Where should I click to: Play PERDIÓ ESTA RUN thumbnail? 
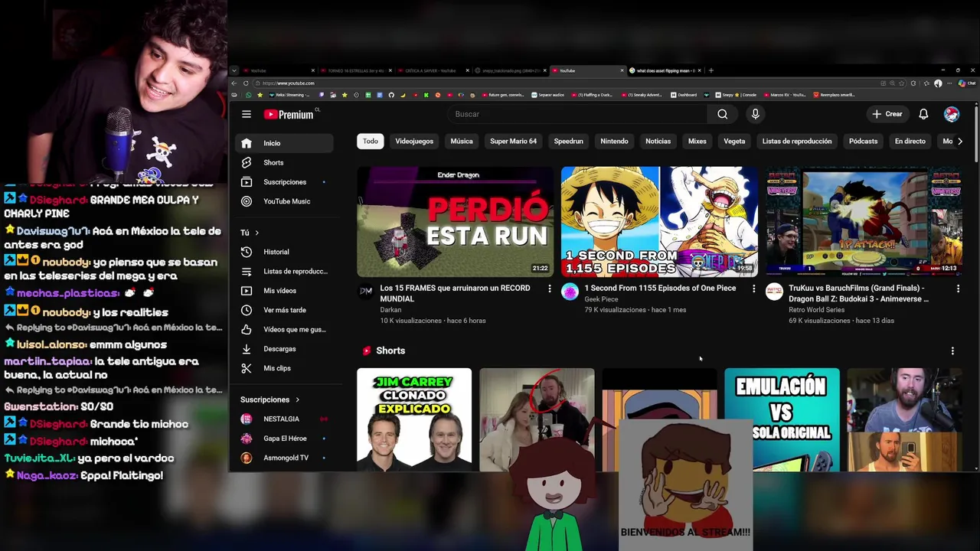pyautogui.click(x=455, y=222)
